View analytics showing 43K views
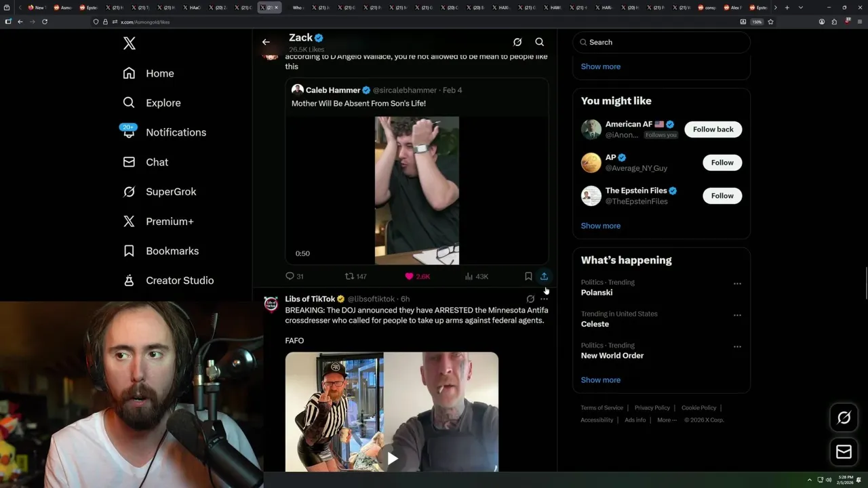868x488 pixels. tap(477, 277)
